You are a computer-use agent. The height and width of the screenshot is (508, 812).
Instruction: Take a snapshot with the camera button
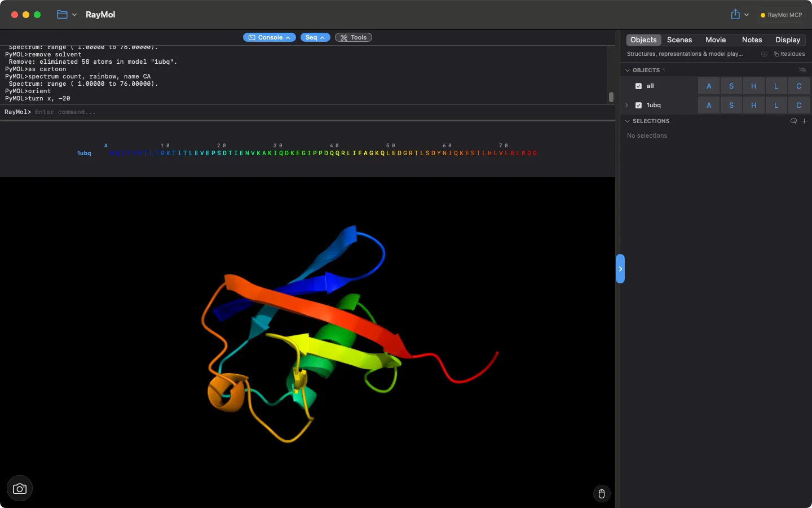20,489
